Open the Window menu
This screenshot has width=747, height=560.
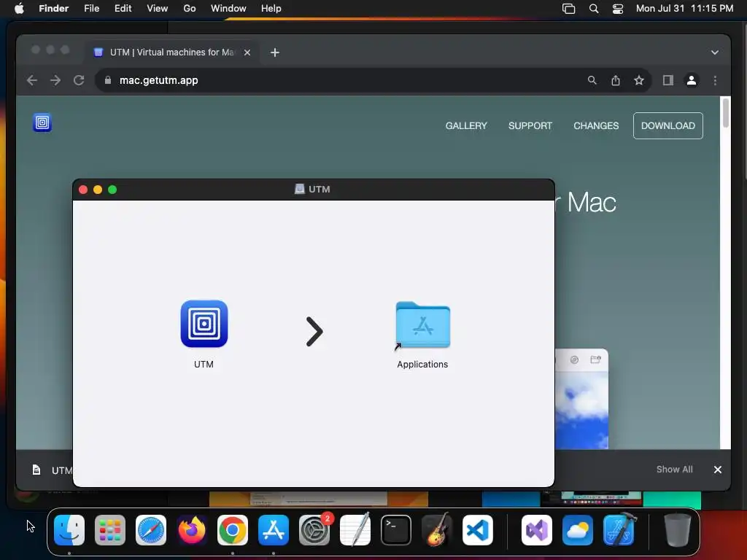(x=228, y=9)
